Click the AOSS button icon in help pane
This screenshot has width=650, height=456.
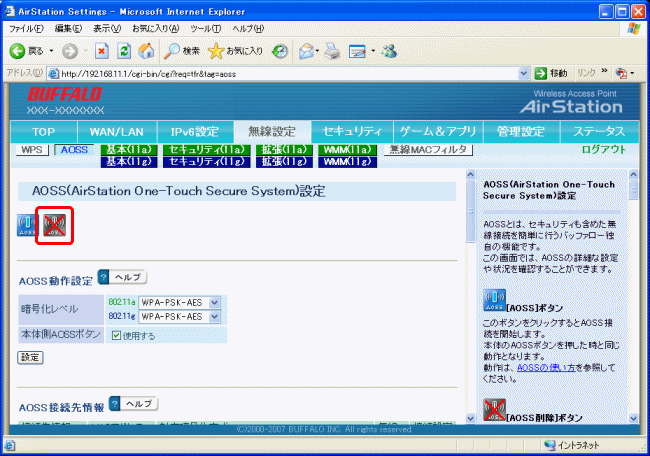[x=494, y=300]
